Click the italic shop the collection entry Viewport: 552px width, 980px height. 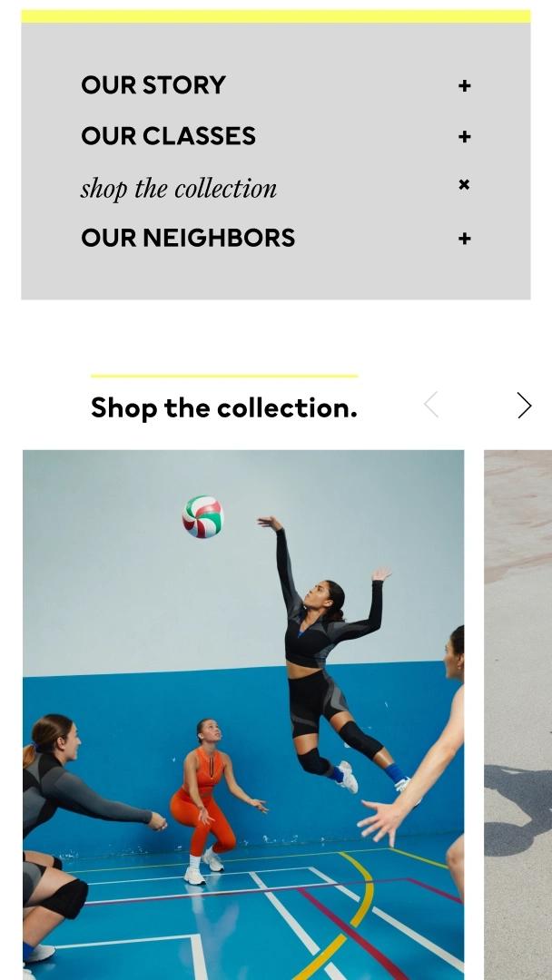179,188
